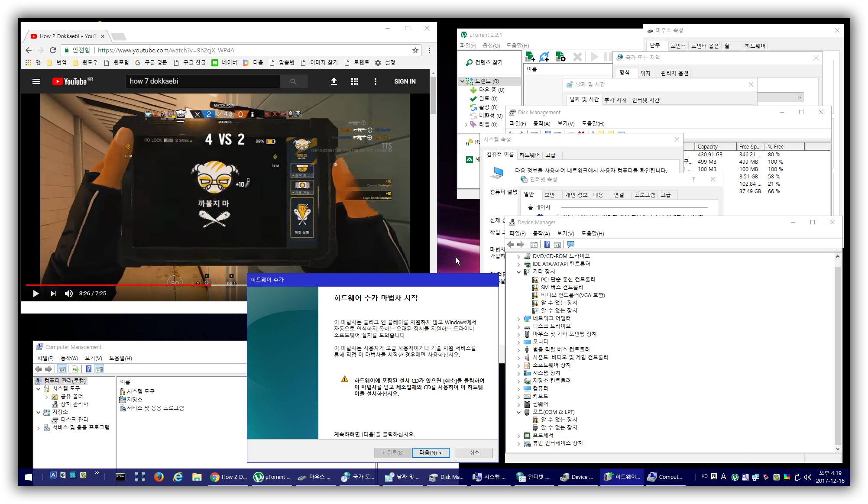Click scan for hardware changes in Device Manager

point(571,245)
